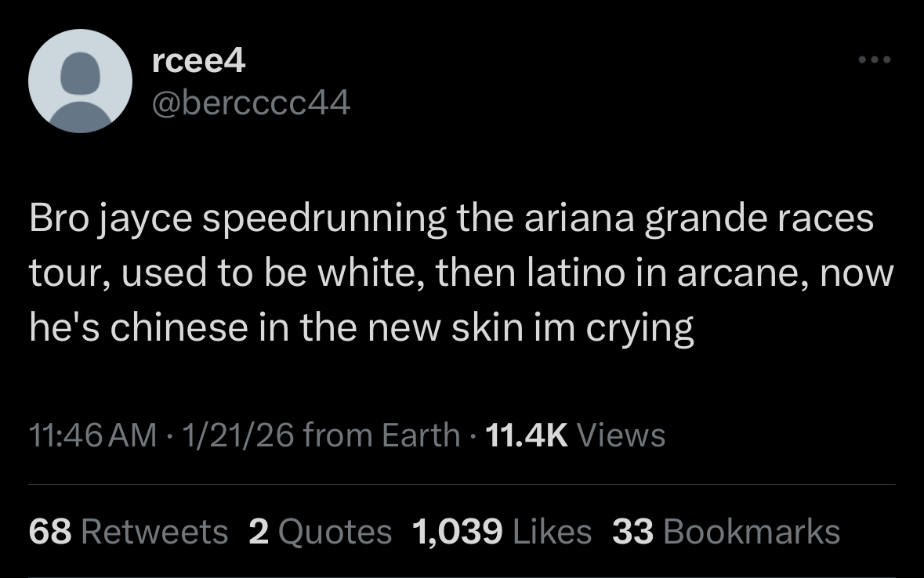View the 2 Quotes list

click(x=320, y=532)
